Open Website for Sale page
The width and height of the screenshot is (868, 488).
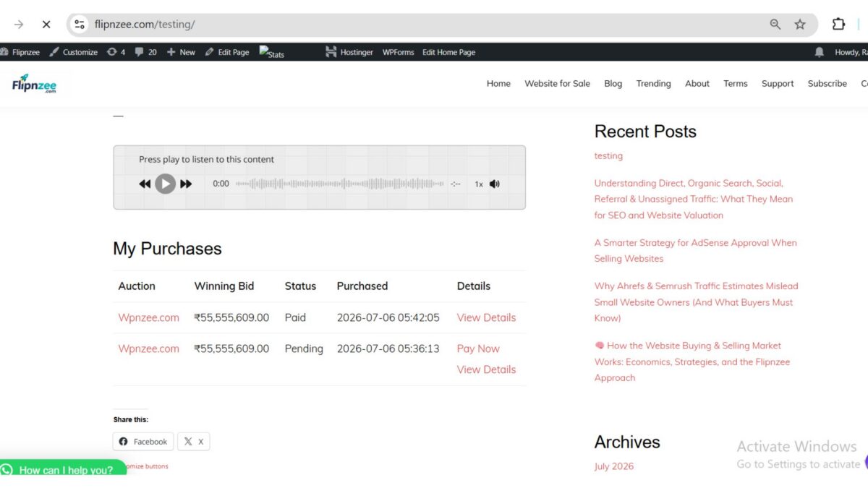coord(557,84)
